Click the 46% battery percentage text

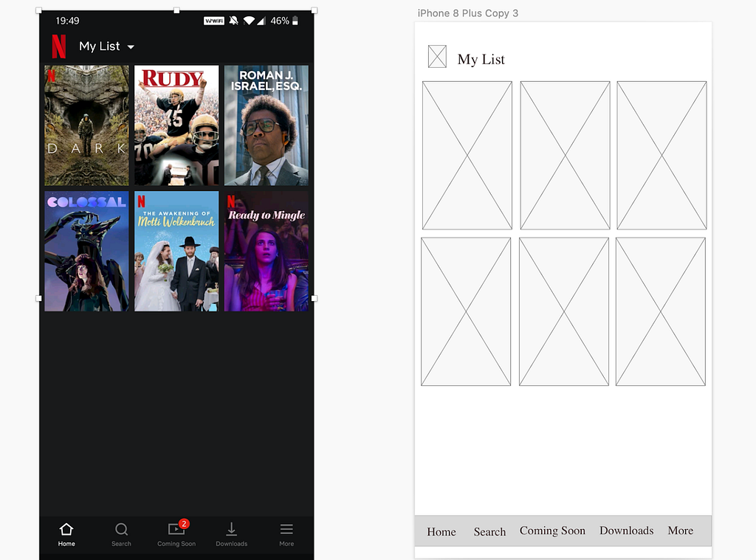pos(280,21)
